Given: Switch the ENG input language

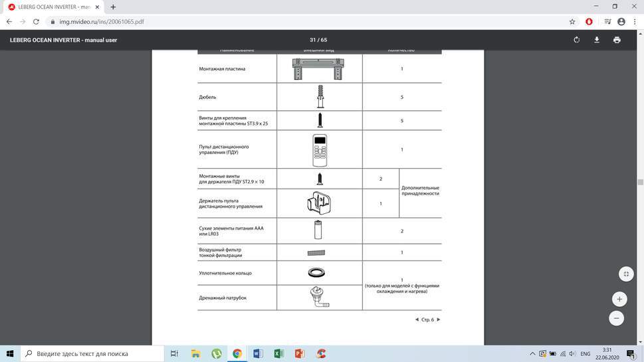Looking at the screenshot, I should click(x=586, y=353).
